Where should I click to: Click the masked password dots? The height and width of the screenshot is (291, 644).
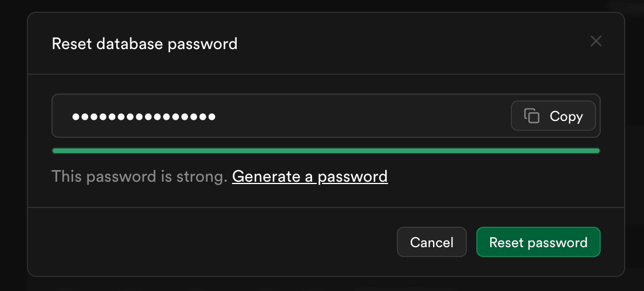tap(144, 116)
